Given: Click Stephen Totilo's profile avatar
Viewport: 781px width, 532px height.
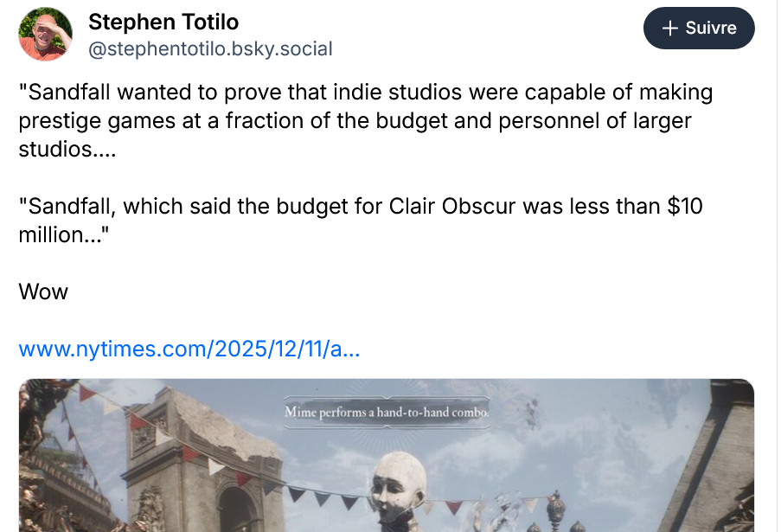Looking at the screenshot, I should 45,35.
